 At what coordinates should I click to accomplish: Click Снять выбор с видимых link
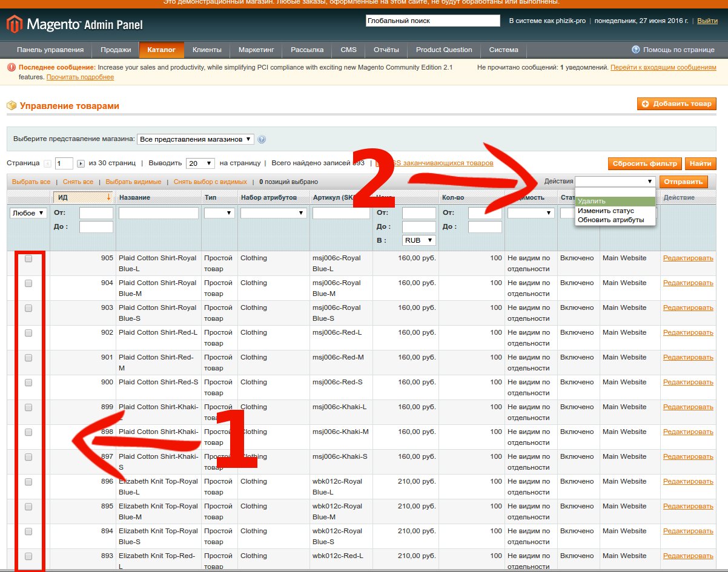click(x=210, y=182)
